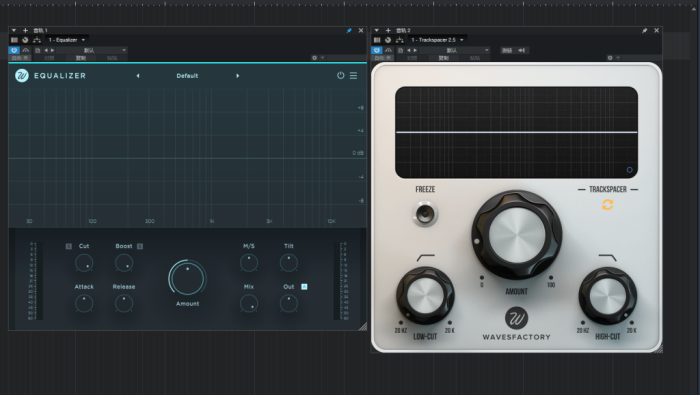
Task: Click the Release knob
Action: pos(124,304)
